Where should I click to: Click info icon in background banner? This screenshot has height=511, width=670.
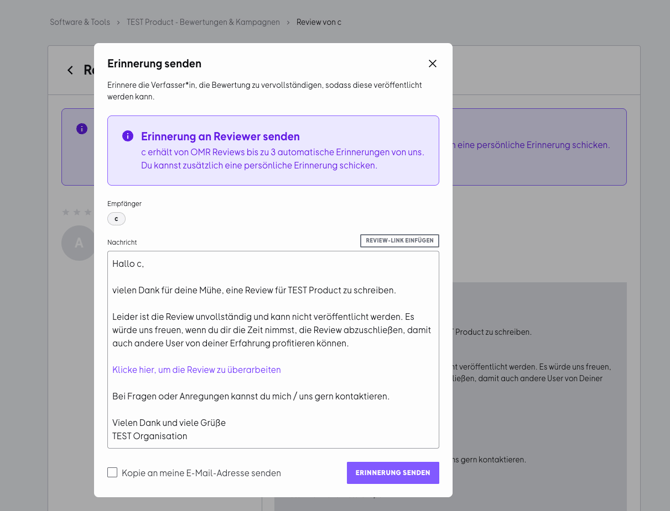(82, 129)
